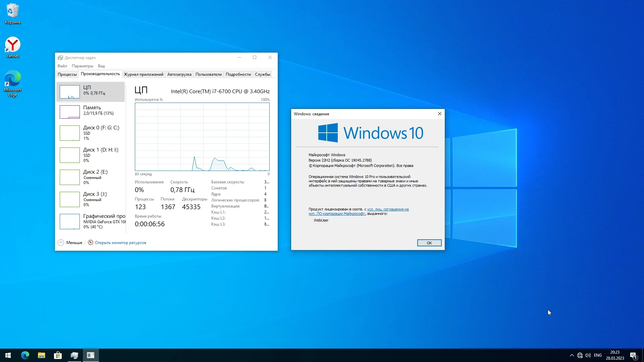This screenshot has width=644, height=362.
Task: Click the Windows Start button
Action: tap(8, 355)
